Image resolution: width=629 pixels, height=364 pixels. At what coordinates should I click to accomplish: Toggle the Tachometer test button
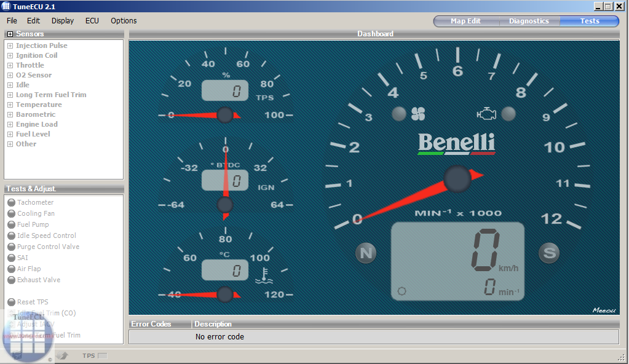[x=12, y=202]
